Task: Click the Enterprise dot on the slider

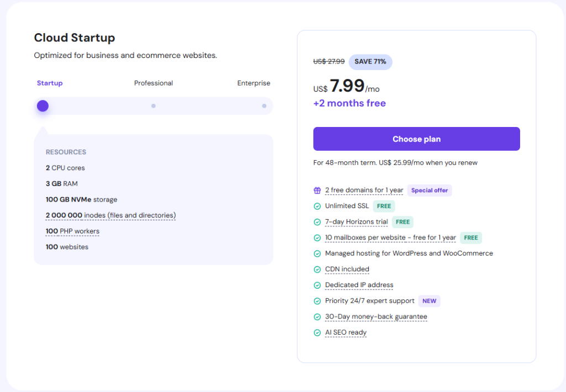Action: tap(264, 106)
